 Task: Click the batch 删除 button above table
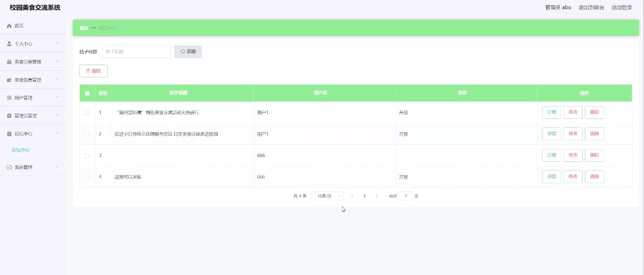click(93, 71)
